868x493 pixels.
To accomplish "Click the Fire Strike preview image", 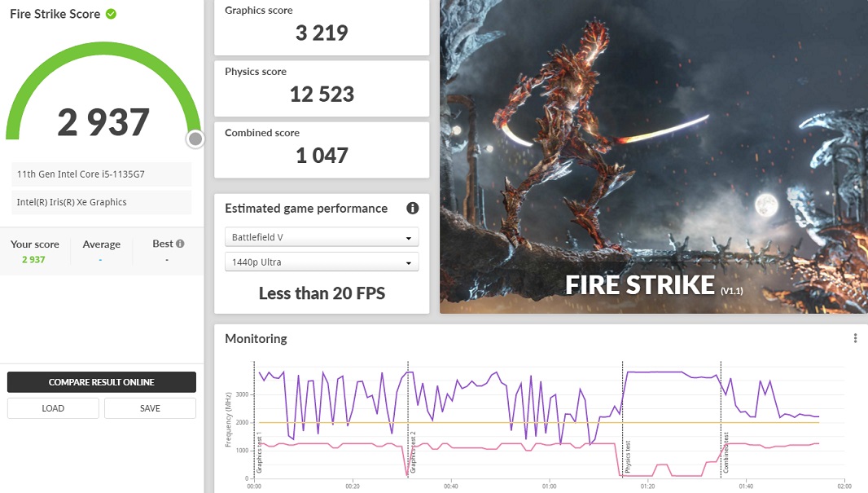I will tap(654, 156).
